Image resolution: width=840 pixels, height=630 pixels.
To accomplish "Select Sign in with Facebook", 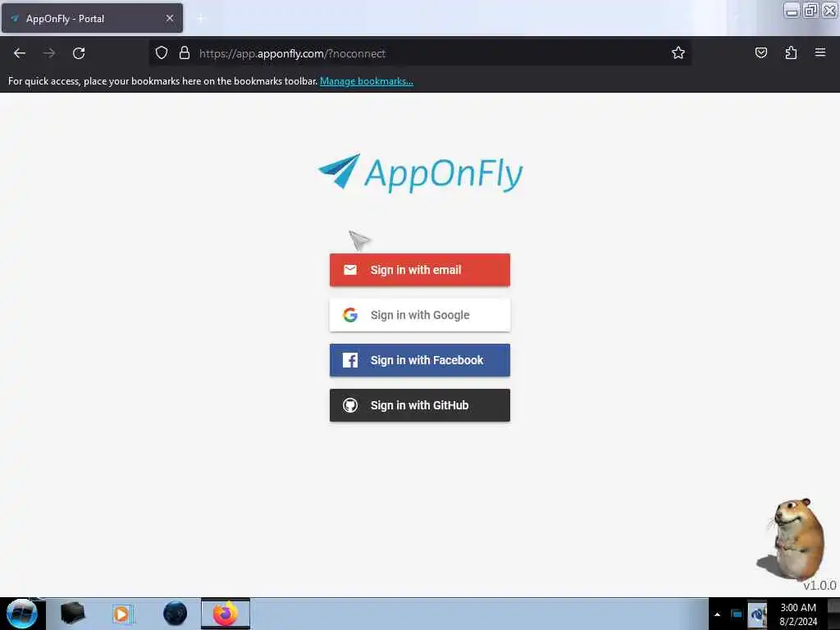I will (x=419, y=360).
